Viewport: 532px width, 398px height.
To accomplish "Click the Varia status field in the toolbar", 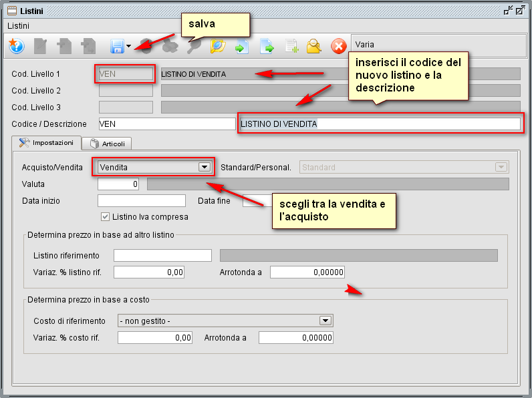I will (438, 45).
